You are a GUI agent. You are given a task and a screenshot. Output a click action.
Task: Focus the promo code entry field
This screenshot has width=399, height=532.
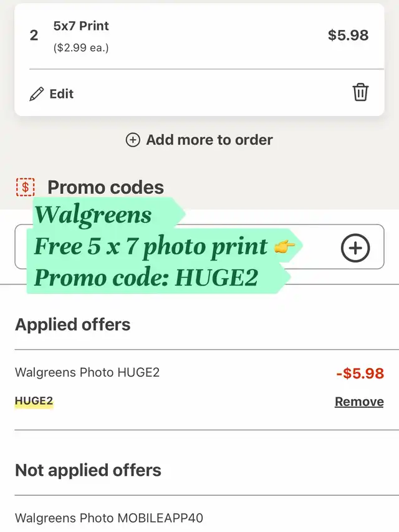pyautogui.click(x=199, y=246)
